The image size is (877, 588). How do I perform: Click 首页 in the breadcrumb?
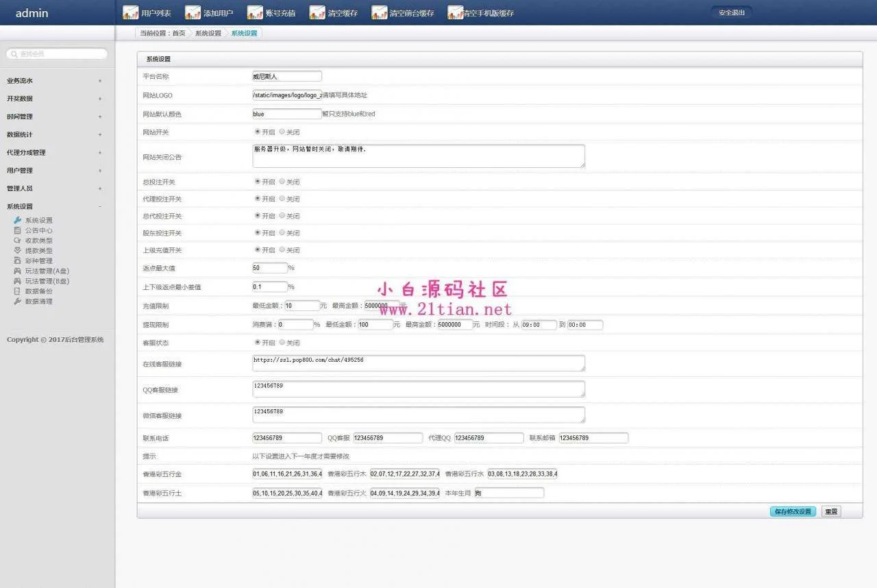point(178,33)
